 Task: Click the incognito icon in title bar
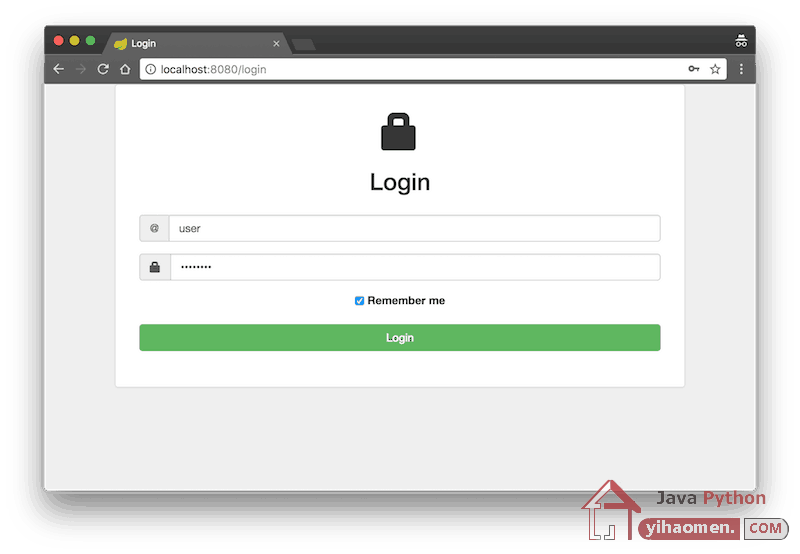click(741, 41)
